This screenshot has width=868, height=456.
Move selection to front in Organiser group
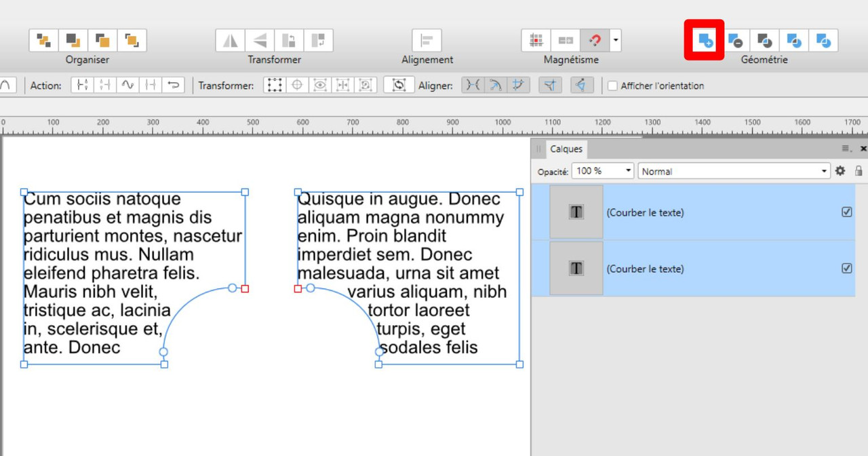click(132, 41)
